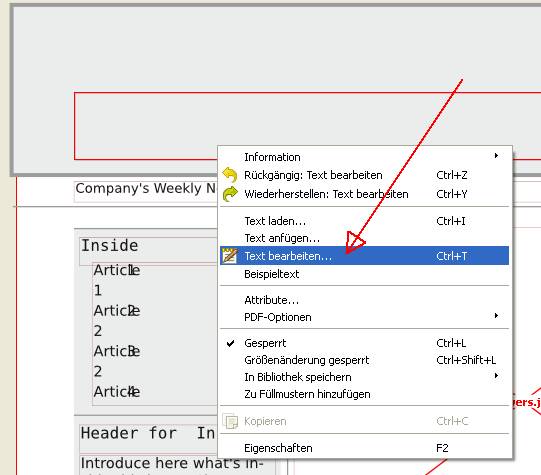The image size is (541, 475).
Task: Click the notepad icon beside Text bearbeiten
Action: (230, 256)
